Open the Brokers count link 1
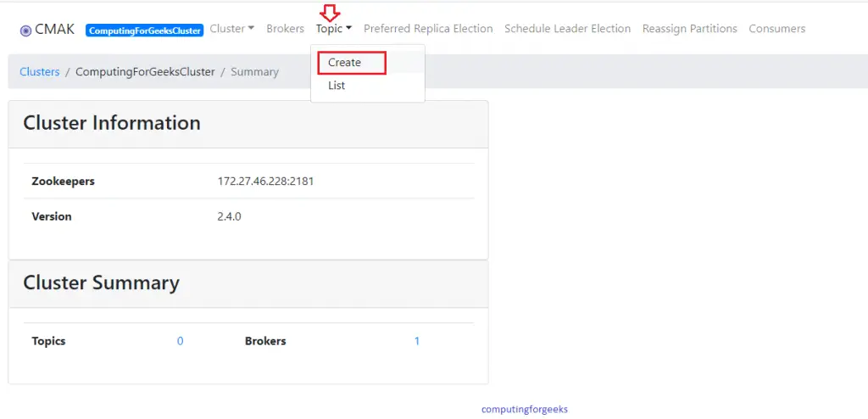 click(x=417, y=341)
